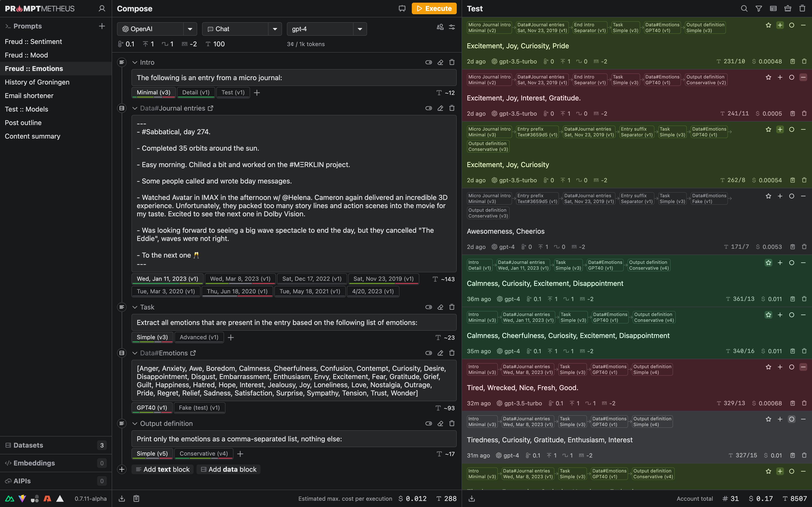Click the Intro block delete trash icon
The image size is (812, 507).
click(452, 62)
